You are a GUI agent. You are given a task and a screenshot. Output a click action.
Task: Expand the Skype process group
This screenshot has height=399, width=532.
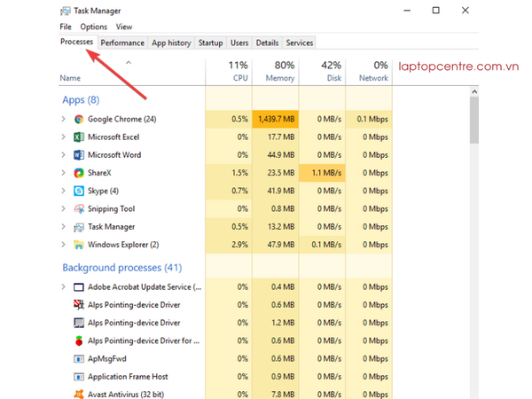[x=63, y=191]
